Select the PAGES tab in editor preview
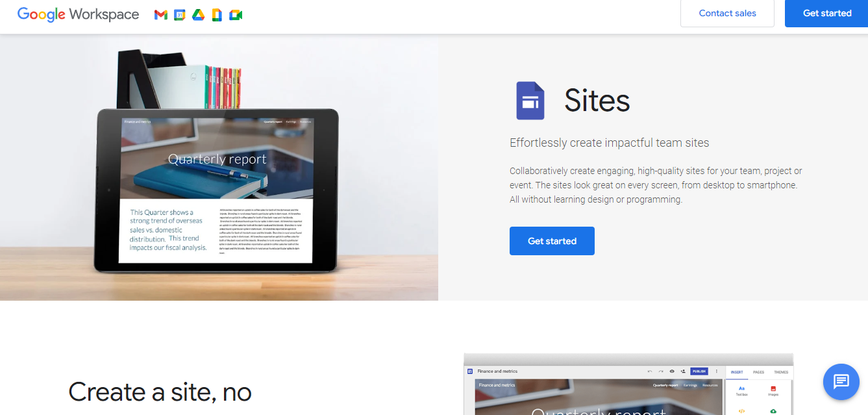This screenshot has width=868, height=415. coord(758,372)
